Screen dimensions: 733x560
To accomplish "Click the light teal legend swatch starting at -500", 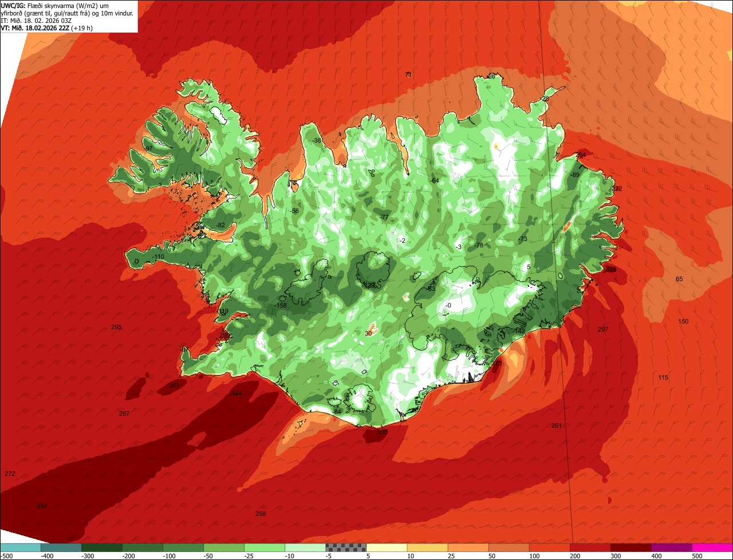I will [x=21, y=547].
